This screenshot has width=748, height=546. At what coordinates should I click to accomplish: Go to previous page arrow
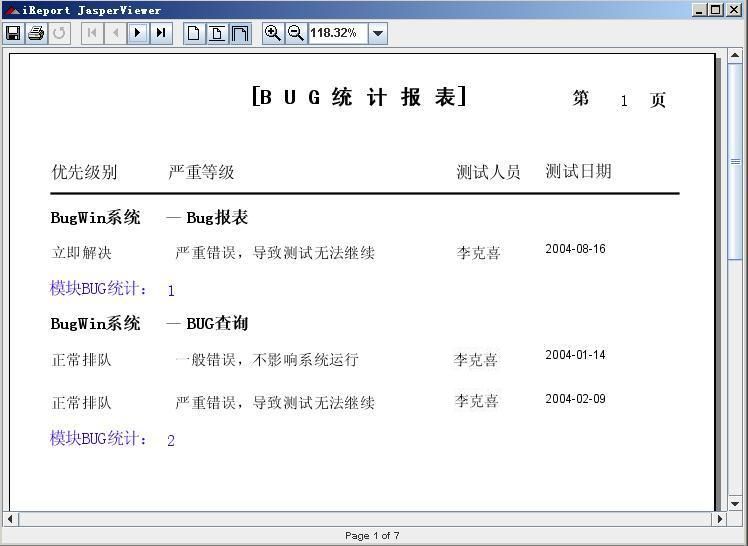[115, 33]
